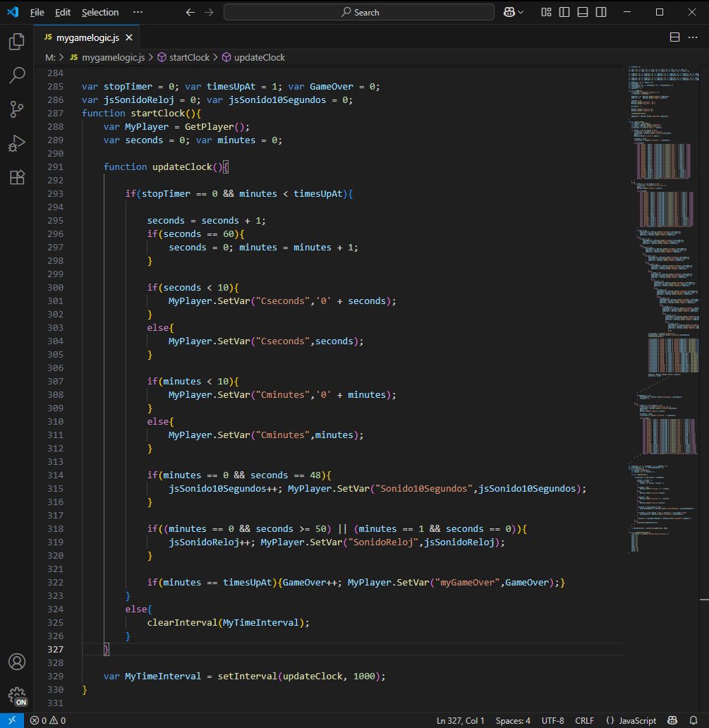Open the JavaScript language mode selector

coord(637,720)
